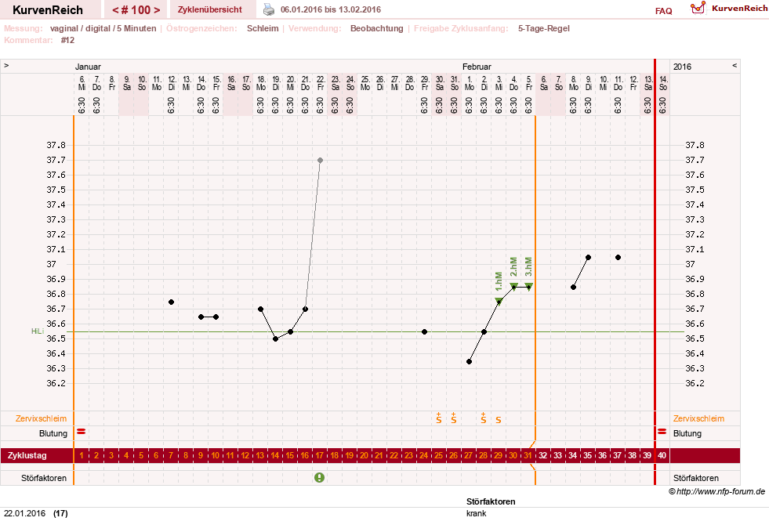This screenshot has height=532, width=769.
Task: Open the FAQ link
Action: [663, 11]
